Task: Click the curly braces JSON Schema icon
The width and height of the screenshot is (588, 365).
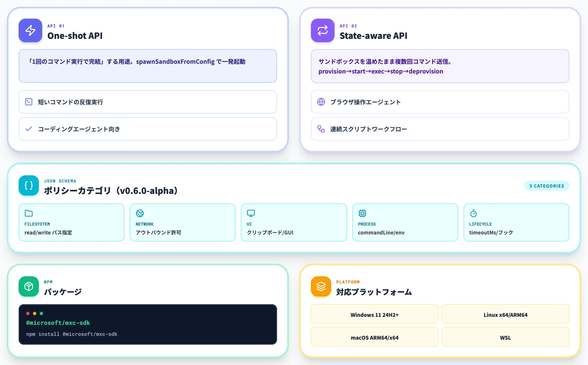Action: tap(29, 185)
